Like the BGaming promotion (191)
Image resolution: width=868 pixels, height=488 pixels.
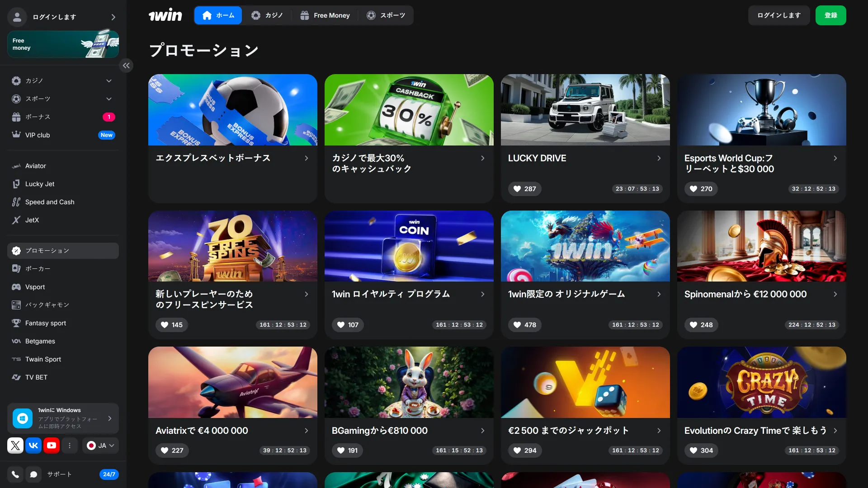point(347,450)
